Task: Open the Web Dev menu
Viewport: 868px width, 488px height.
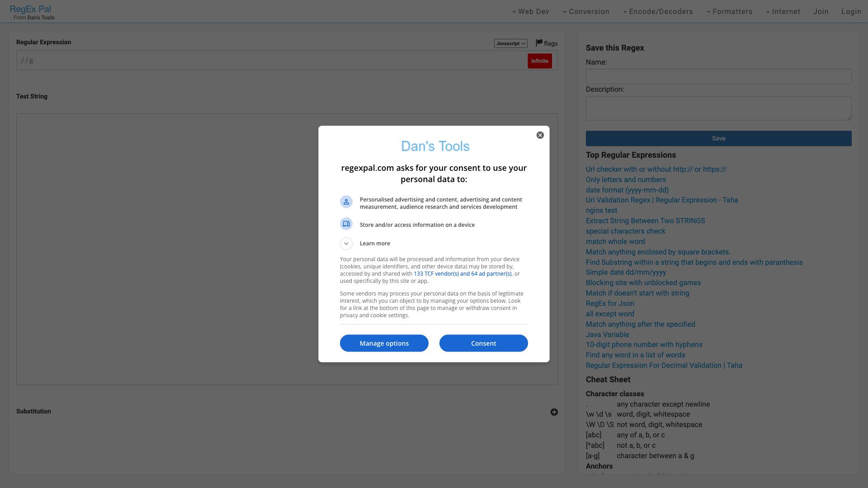Action: coord(531,12)
